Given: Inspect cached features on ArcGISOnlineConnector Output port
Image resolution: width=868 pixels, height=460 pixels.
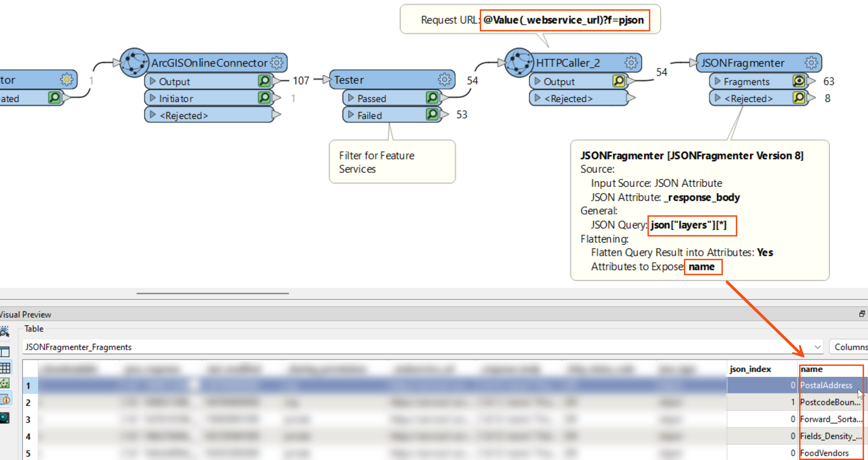Looking at the screenshot, I should click(265, 81).
